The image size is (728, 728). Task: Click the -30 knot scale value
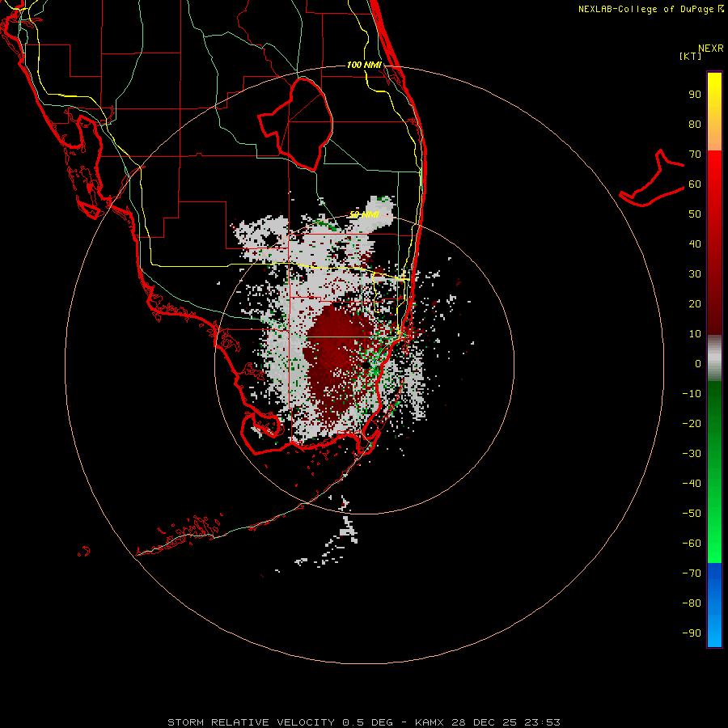coord(692,454)
